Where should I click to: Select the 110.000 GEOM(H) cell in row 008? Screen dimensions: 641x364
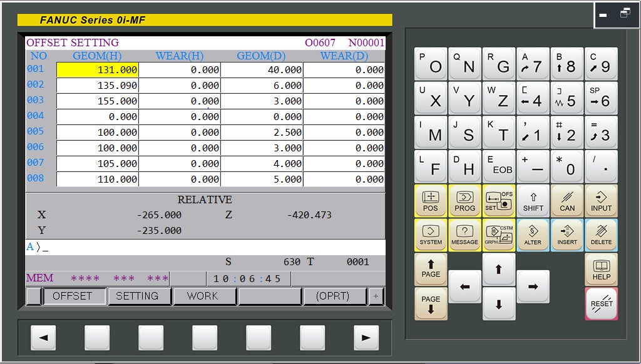tap(98, 179)
